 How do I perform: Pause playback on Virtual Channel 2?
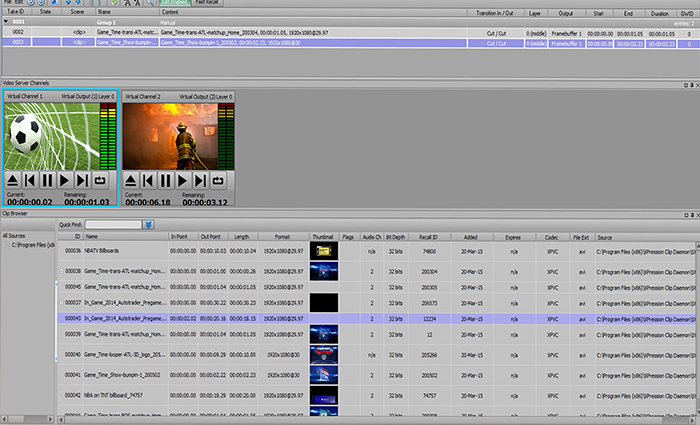pyautogui.click(x=165, y=180)
